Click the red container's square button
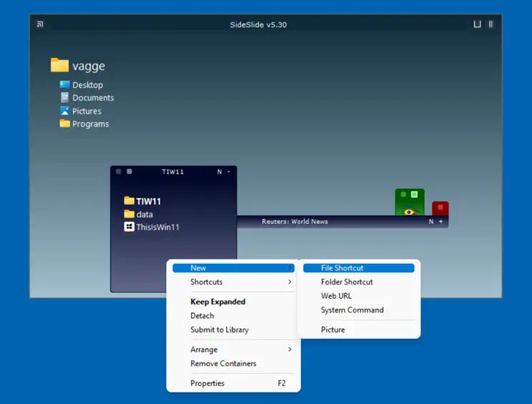532x404 pixels. (440, 207)
